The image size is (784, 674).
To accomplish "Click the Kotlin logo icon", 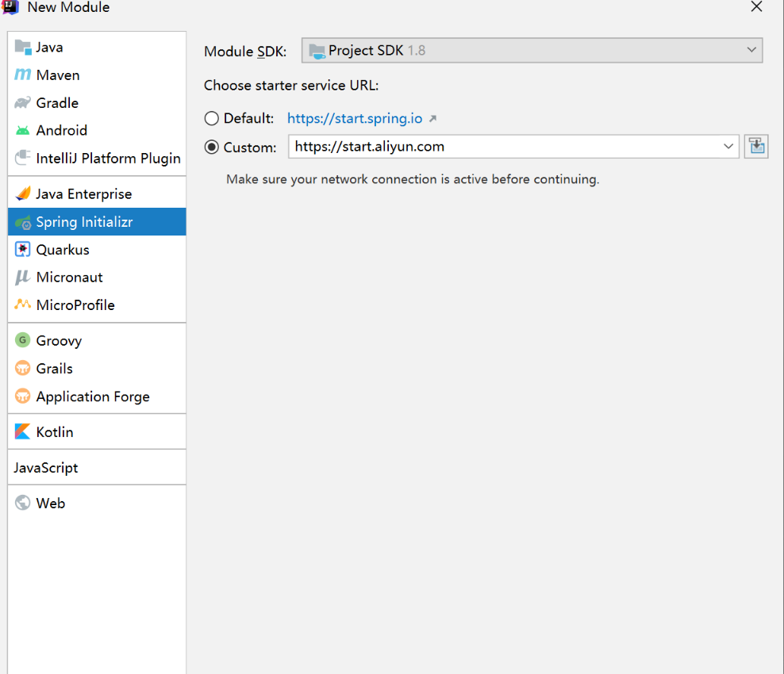I will 22,431.
